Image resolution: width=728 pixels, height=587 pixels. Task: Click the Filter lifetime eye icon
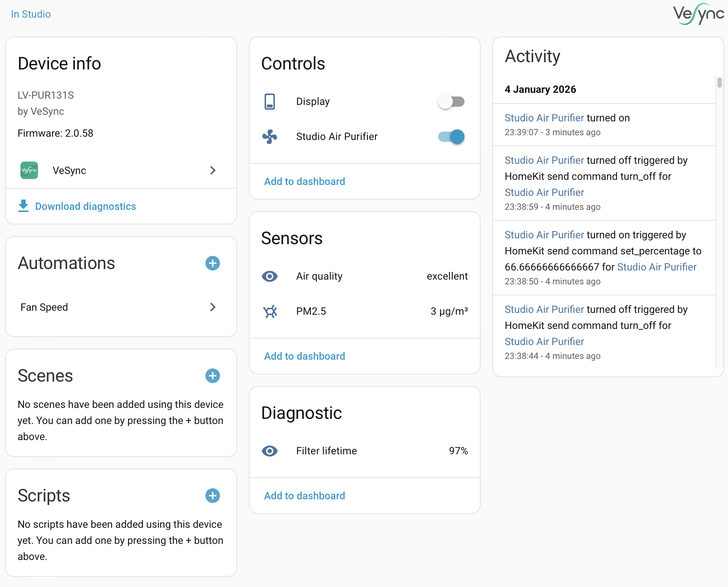pyautogui.click(x=270, y=451)
